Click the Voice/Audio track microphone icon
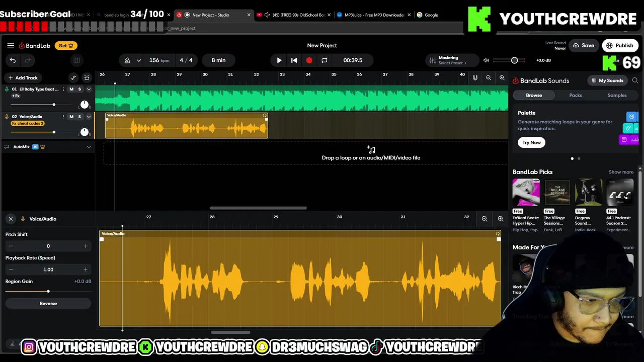The width and height of the screenshot is (644, 362). [7, 117]
